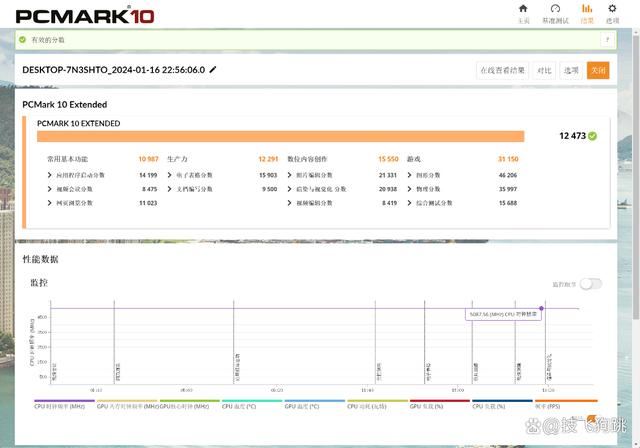Click the PCMark 10 Extended title
This screenshot has height=448, width=640.
click(64, 104)
